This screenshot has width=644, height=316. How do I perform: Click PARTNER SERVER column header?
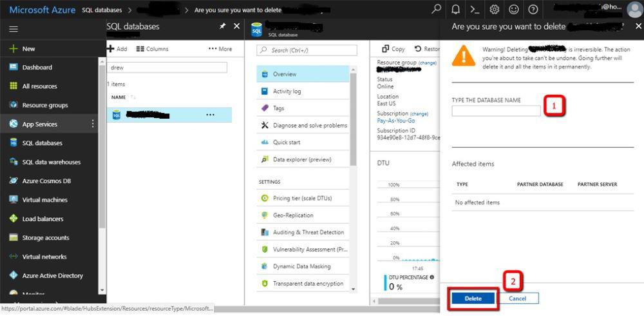point(597,184)
